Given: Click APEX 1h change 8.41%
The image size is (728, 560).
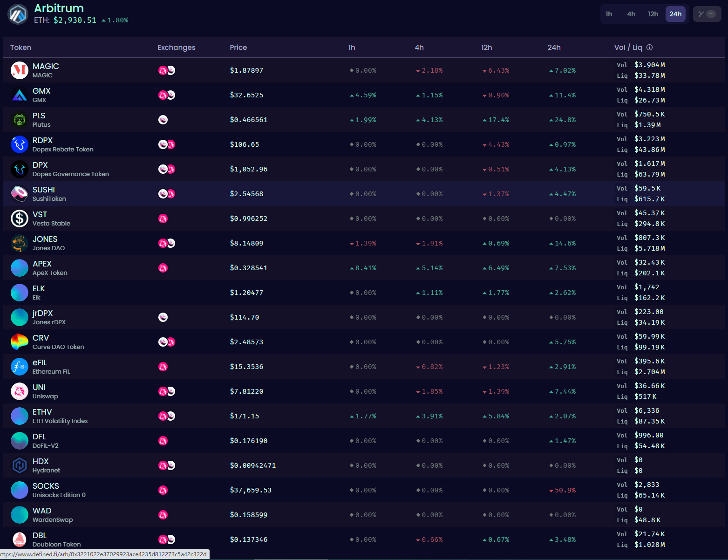Looking at the screenshot, I should tap(363, 268).
